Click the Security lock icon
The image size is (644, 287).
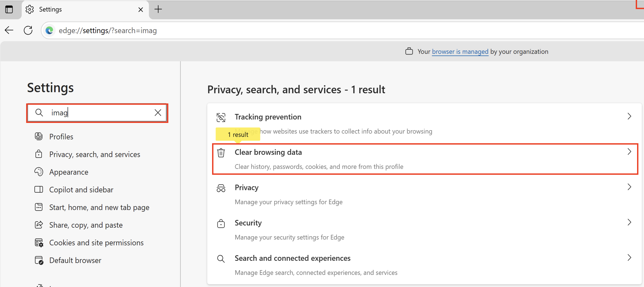[221, 223]
